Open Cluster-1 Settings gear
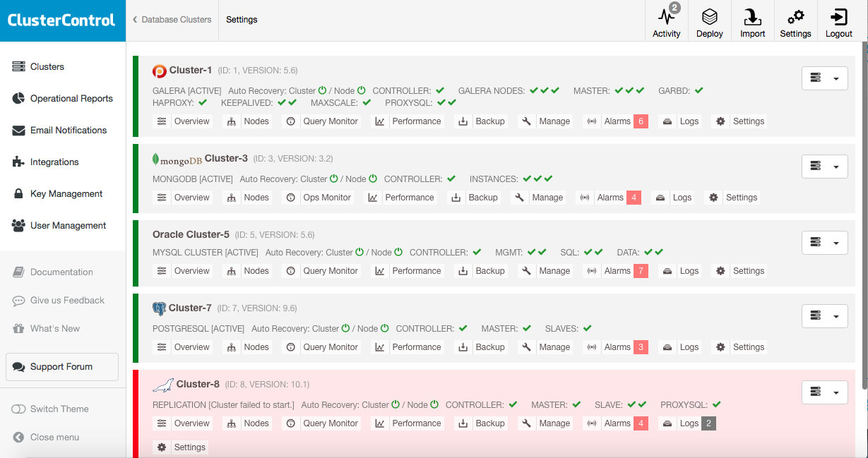Image resolution: width=868 pixels, height=458 pixels. coord(720,121)
